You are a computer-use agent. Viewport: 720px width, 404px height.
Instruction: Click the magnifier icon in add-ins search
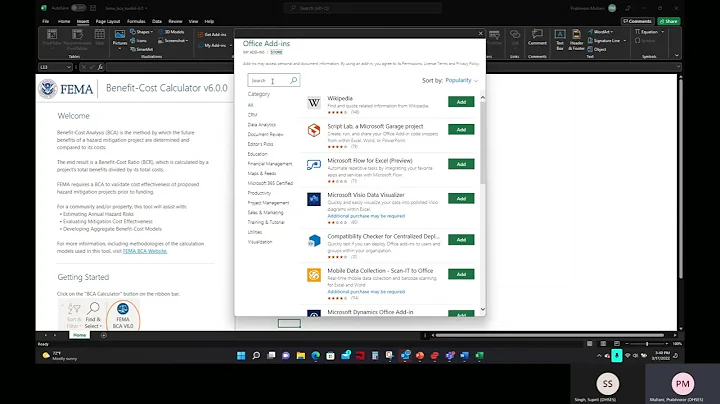(x=294, y=80)
